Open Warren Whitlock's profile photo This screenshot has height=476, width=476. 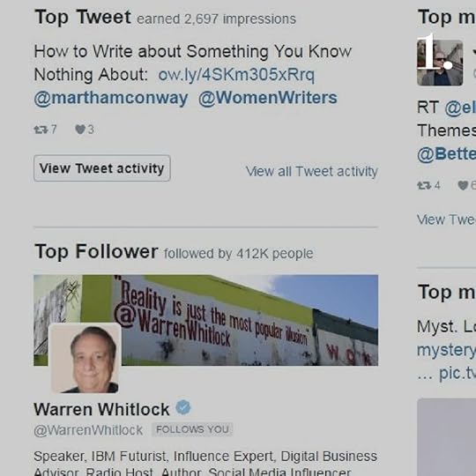coord(85,358)
